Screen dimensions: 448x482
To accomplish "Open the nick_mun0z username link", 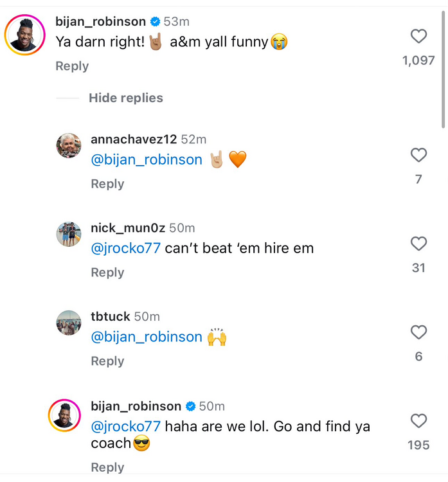I will click(x=128, y=228).
